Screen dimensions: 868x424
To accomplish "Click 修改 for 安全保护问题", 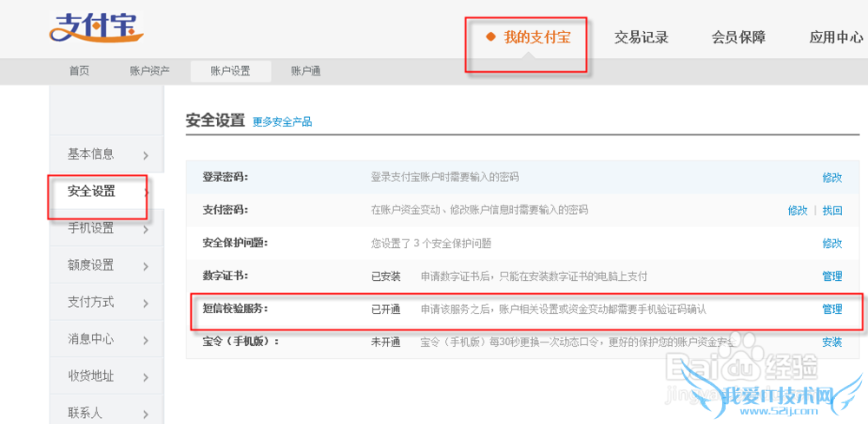I will [832, 244].
